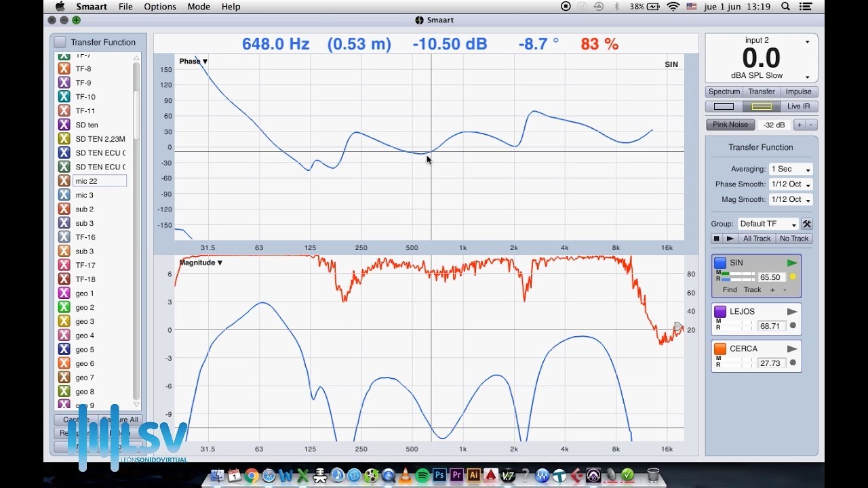Screen dimensions: 868x488
Task: Open Spotify from the dock
Action: (x=422, y=476)
